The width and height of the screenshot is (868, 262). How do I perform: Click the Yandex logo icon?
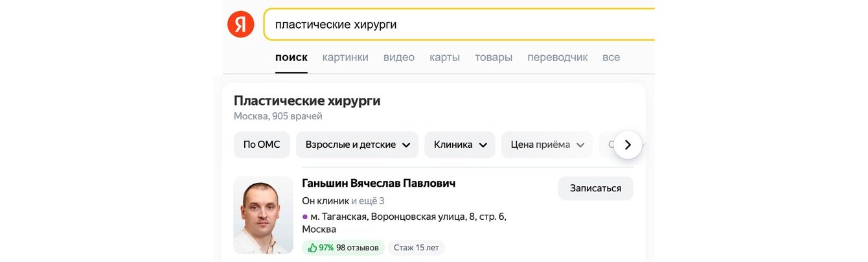click(240, 25)
